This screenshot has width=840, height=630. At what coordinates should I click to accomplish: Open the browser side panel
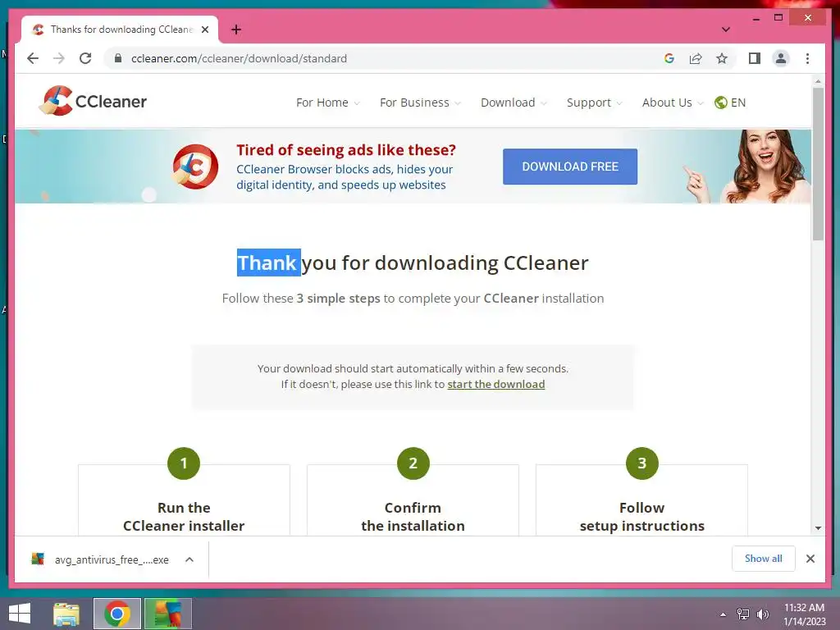pyautogui.click(x=755, y=58)
